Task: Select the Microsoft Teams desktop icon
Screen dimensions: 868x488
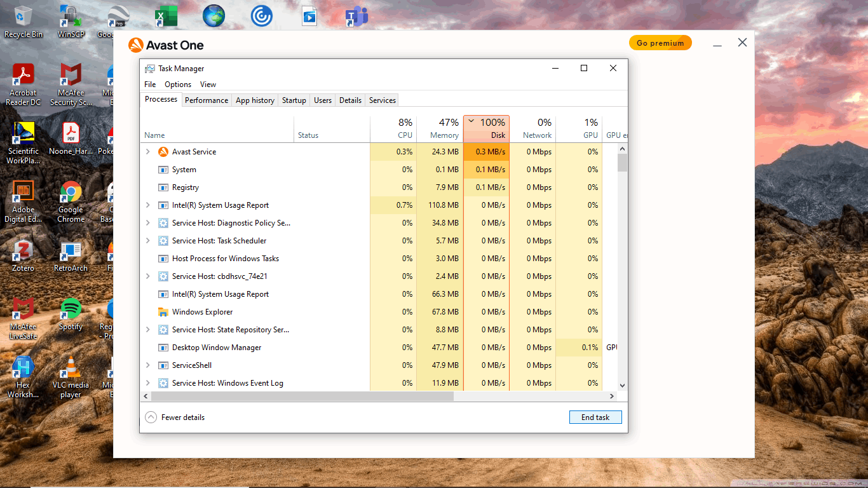Action: [x=356, y=16]
